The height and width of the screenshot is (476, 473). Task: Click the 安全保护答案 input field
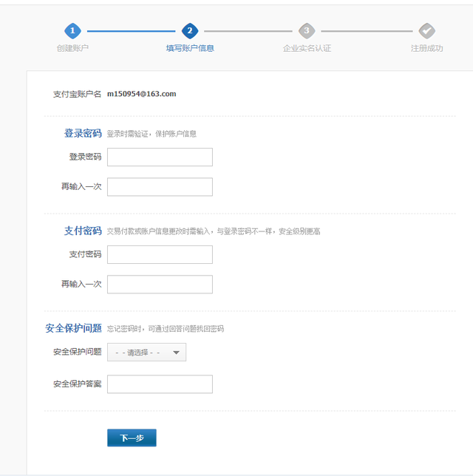160,384
